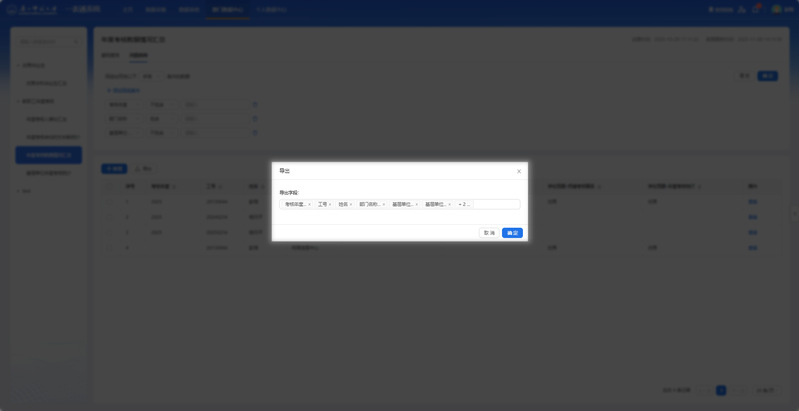Image resolution: width=799 pixels, height=411 pixels.
Task: Expand the +2 hidden fields tag
Action: click(463, 204)
